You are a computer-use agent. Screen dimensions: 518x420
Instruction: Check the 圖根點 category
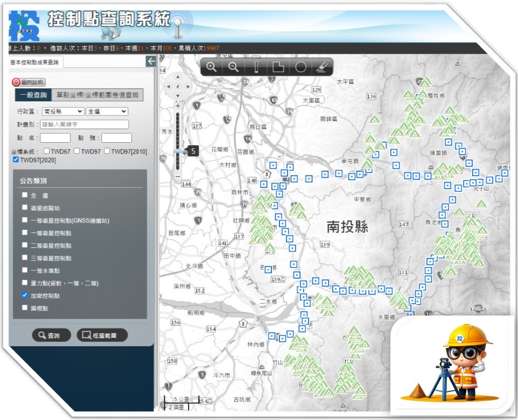point(24,307)
